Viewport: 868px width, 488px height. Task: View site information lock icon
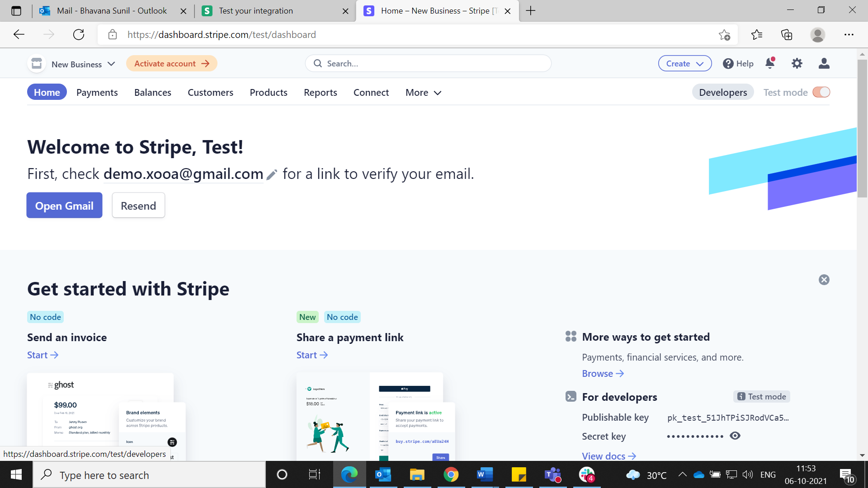click(x=113, y=35)
